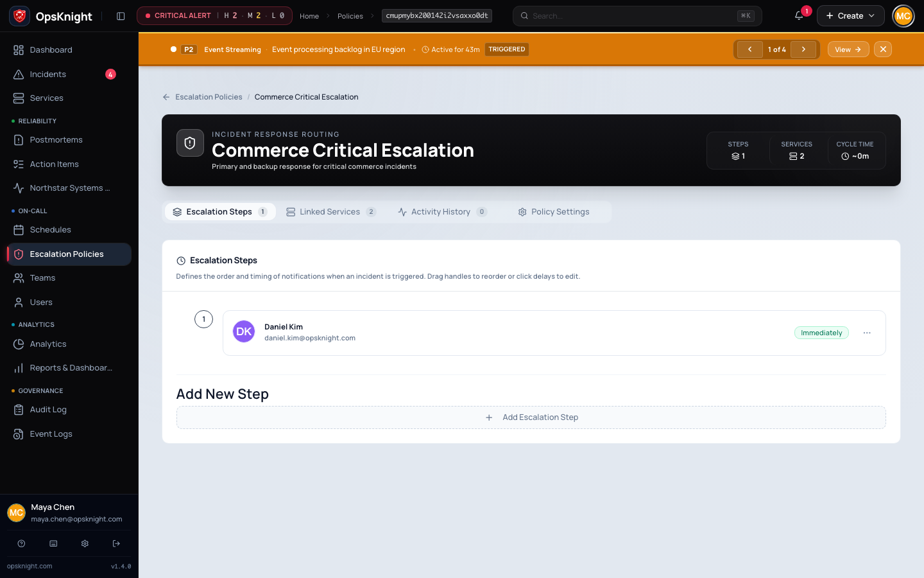Screen dimensions: 924x578
Task: Click the DK avatar of Daniel Kim
Action: tap(244, 331)
